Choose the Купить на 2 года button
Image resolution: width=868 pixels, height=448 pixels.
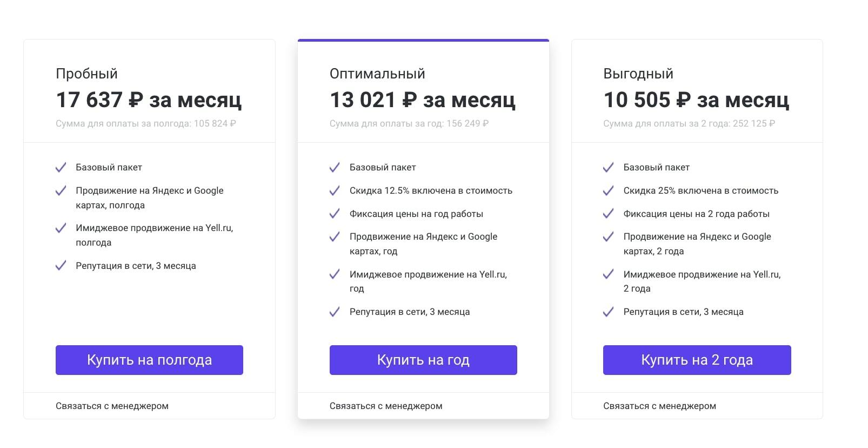pos(697,360)
